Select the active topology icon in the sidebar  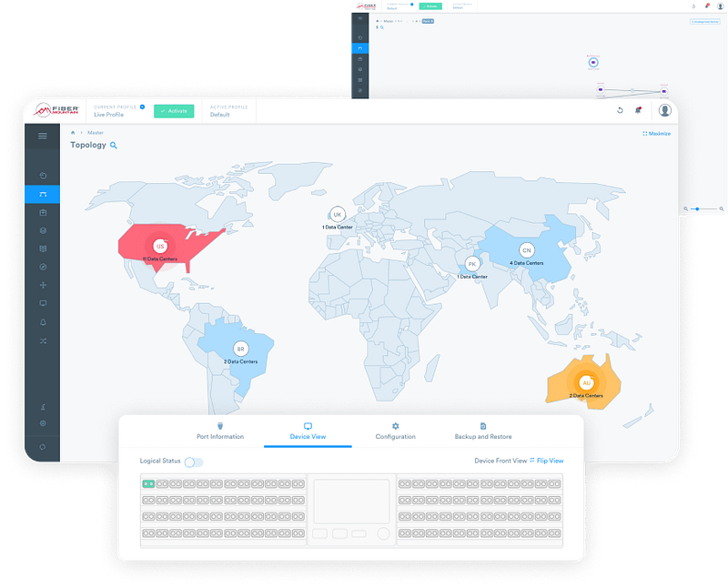pos(42,194)
